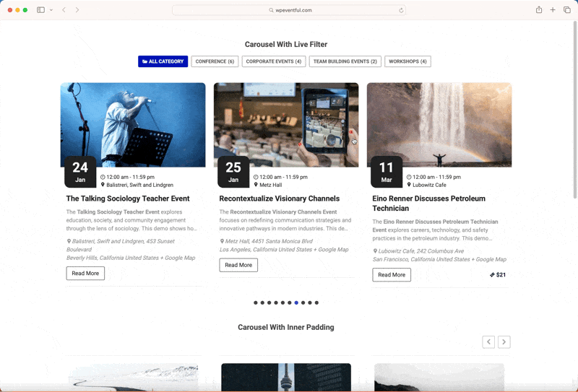The image size is (578, 392).
Task: Jump to the first carousel dot
Action: tap(256, 302)
